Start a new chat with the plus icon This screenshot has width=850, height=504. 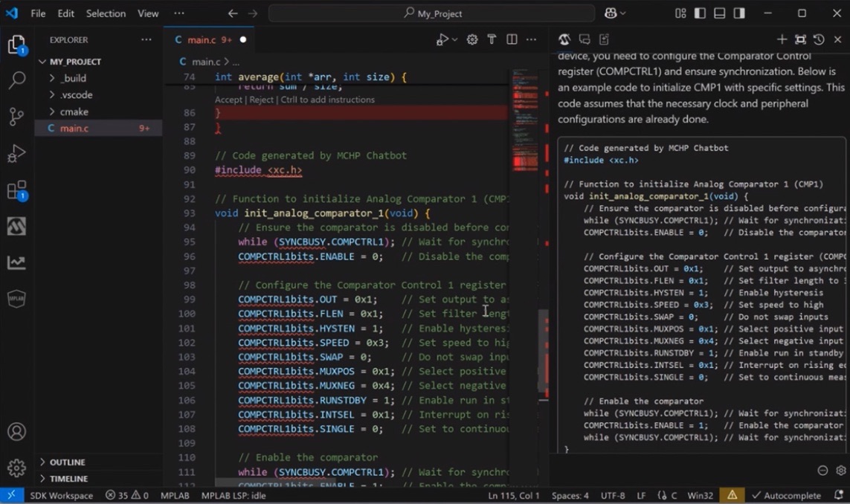point(782,39)
